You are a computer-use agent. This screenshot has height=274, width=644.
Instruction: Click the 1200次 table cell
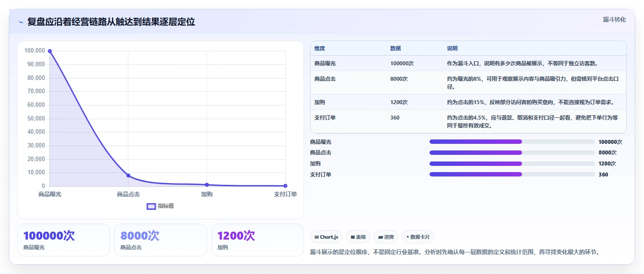[x=399, y=102]
